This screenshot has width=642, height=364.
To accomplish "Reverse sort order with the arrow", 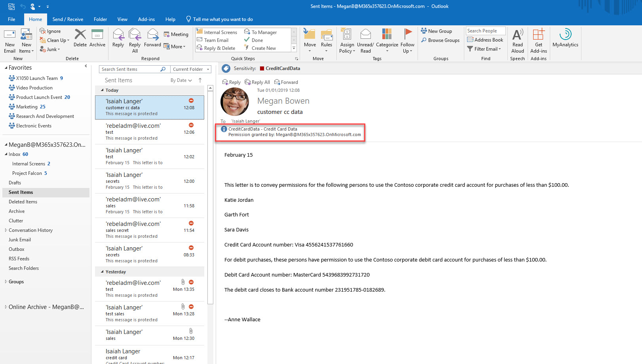I will click(x=200, y=80).
